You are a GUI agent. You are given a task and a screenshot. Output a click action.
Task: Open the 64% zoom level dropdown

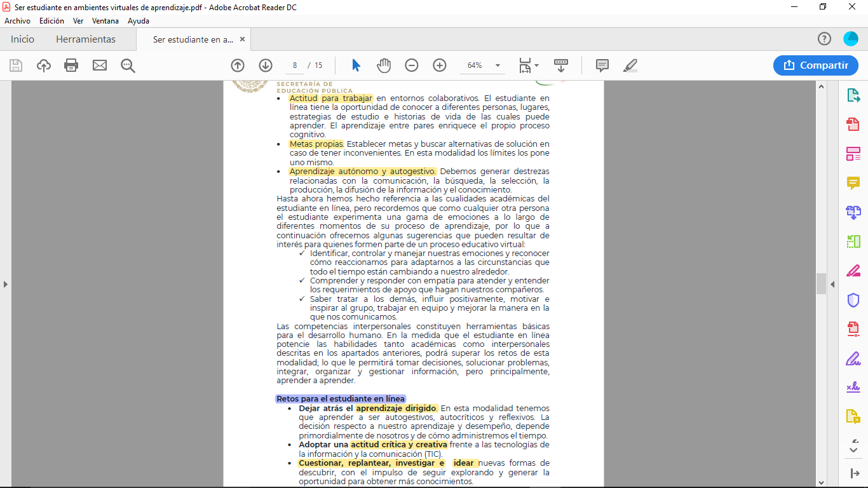pos(498,65)
